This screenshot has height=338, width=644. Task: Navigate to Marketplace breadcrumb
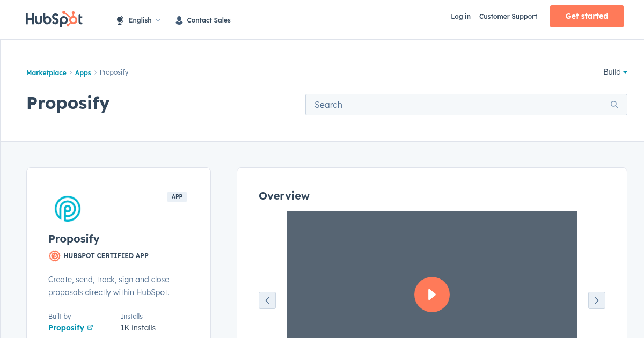click(46, 72)
